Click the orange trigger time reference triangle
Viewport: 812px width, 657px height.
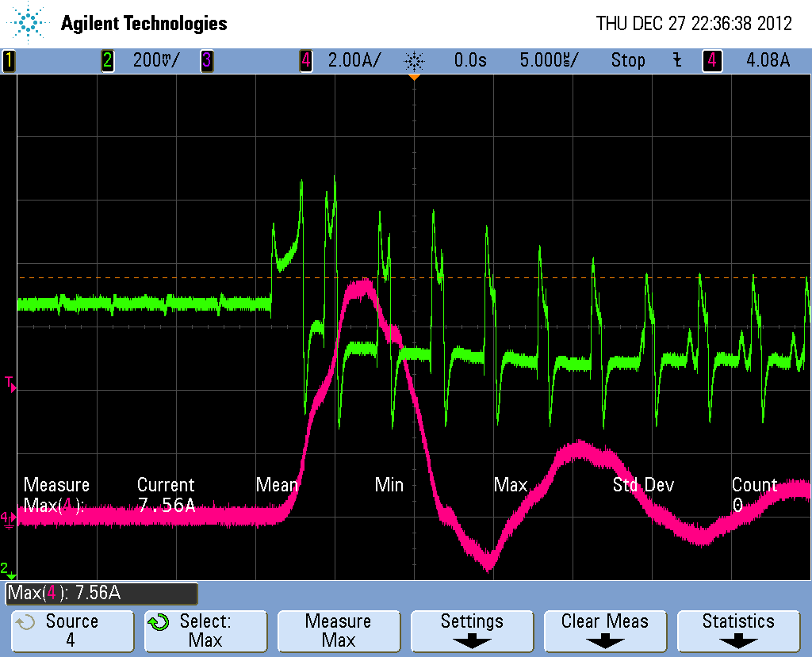(x=414, y=77)
